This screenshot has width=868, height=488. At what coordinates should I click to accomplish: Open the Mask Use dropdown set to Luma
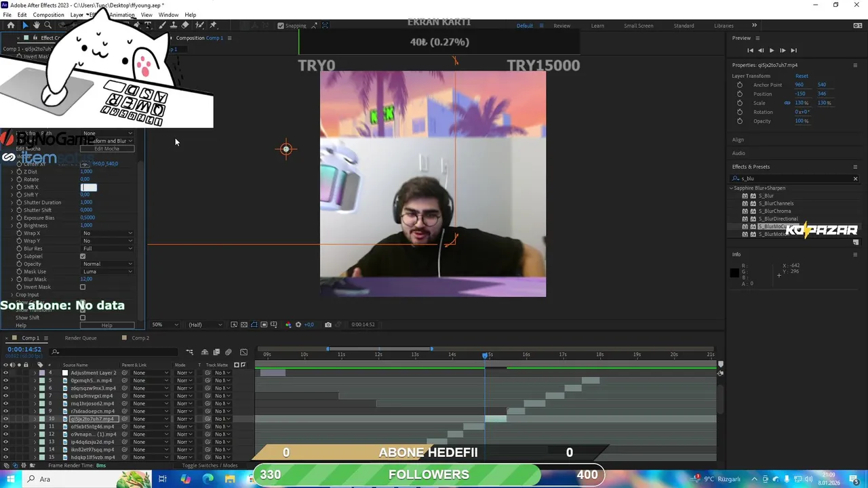click(107, 272)
